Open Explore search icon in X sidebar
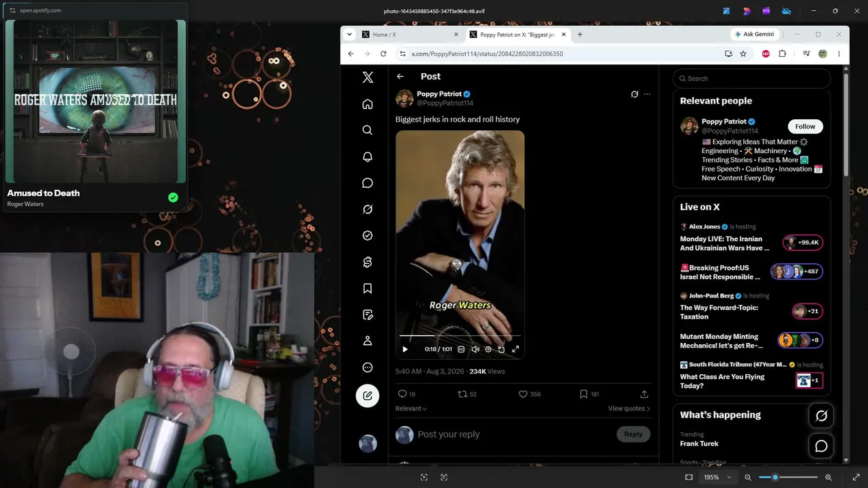This screenshot has width=868, height=488. pyautogui.click(x=368, y=130)
